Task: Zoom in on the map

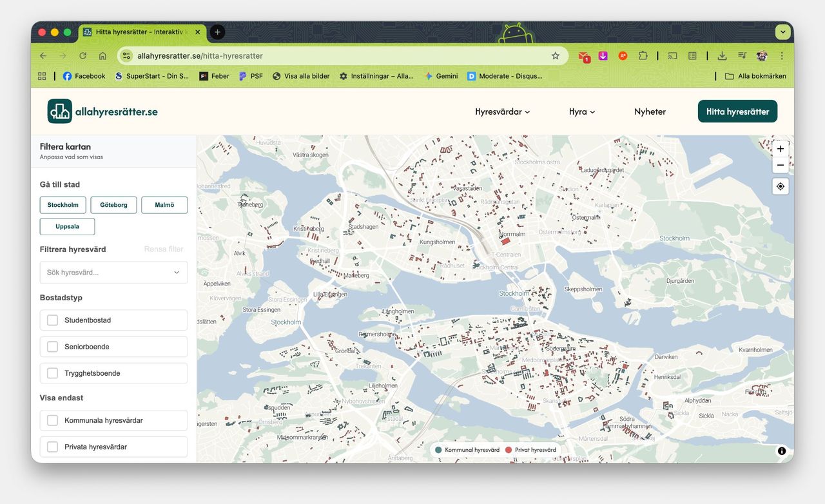Action: [781, 149]
